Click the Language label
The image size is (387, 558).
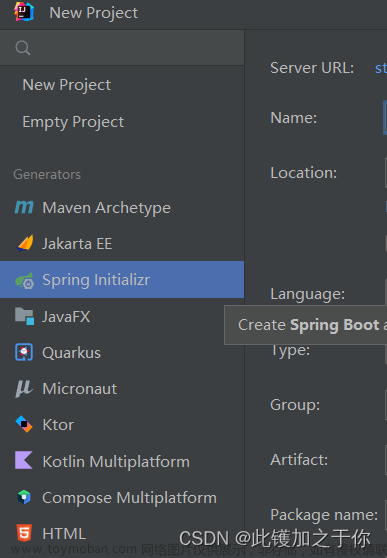tap(308, 294)
